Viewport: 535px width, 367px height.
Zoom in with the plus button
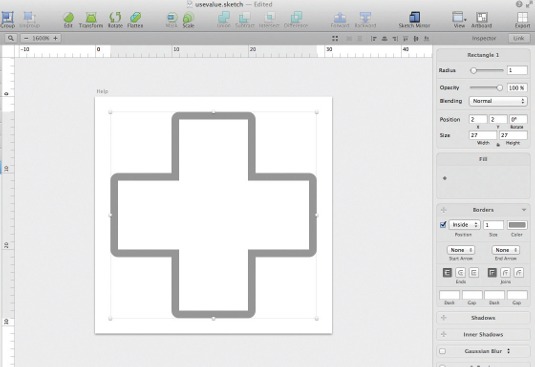click(x=55, y=38)
